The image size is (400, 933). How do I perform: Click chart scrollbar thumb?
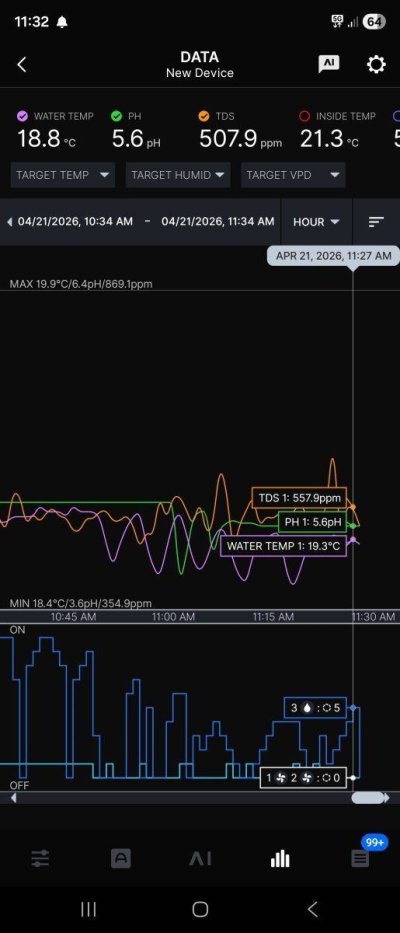click(x=368, y=798)
